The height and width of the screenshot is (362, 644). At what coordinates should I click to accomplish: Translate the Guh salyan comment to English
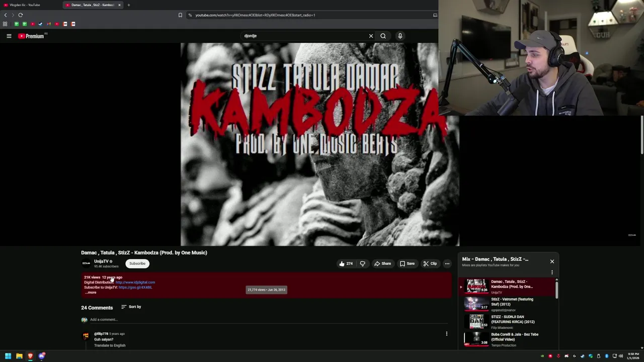tap(110, 345)
